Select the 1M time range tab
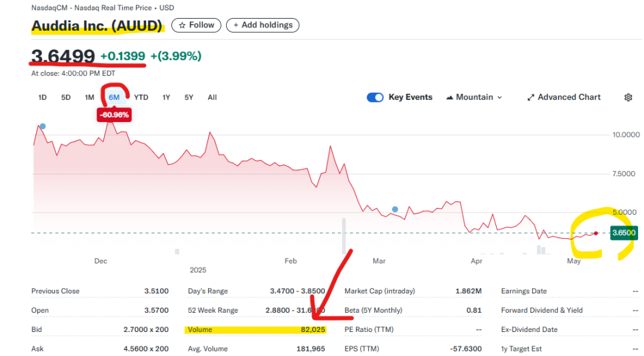The image size is (644, 356). pyautogui.click(x=89, y=97)
